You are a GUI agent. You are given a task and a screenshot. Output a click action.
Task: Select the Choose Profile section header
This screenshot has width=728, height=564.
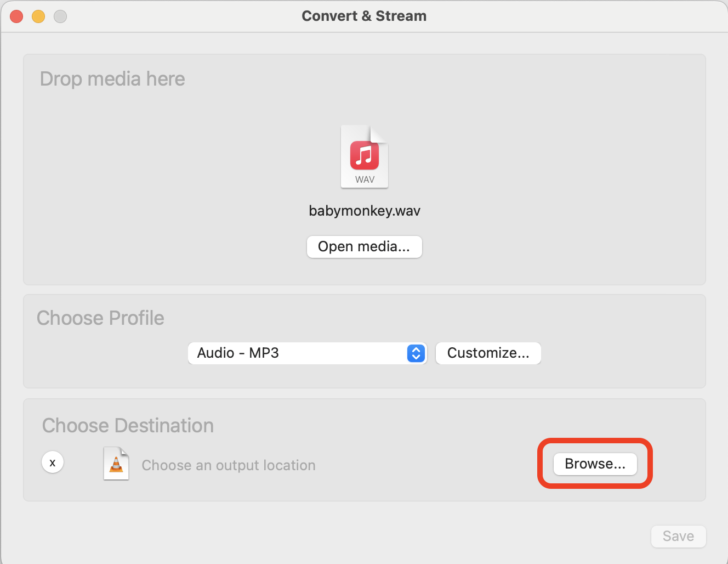coord(100,318)
